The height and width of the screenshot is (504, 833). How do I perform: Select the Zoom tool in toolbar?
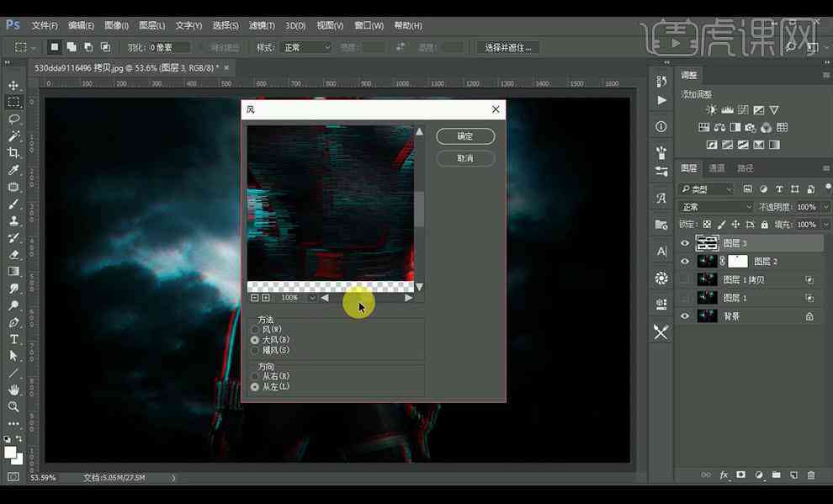pyautogui.click(x=13, y=407)
